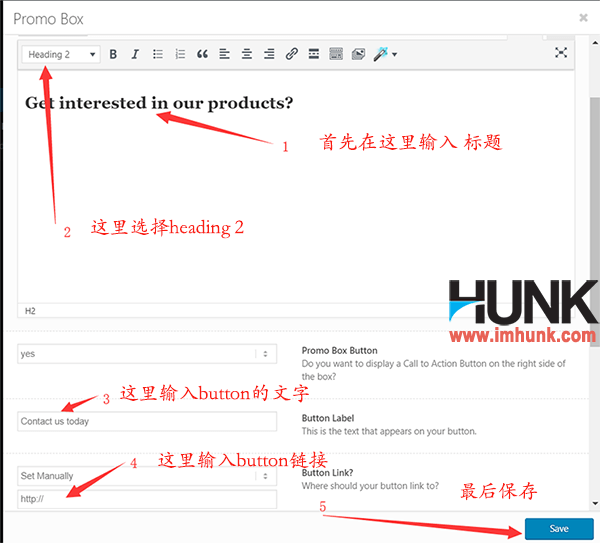
Task: Click the scrollbar down arrow
Action: tap(595, 504)
